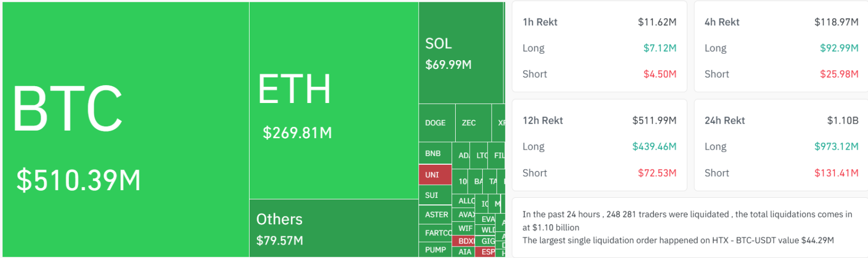Select the red UNI tile
The height and width of the screenshot is (258, 868).
click(x=435, y=175)
